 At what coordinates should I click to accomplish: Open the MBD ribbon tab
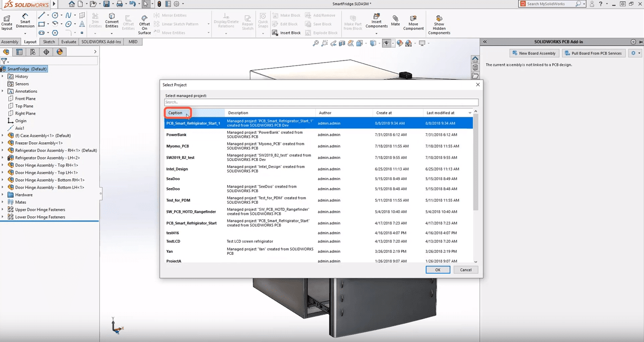133,42
